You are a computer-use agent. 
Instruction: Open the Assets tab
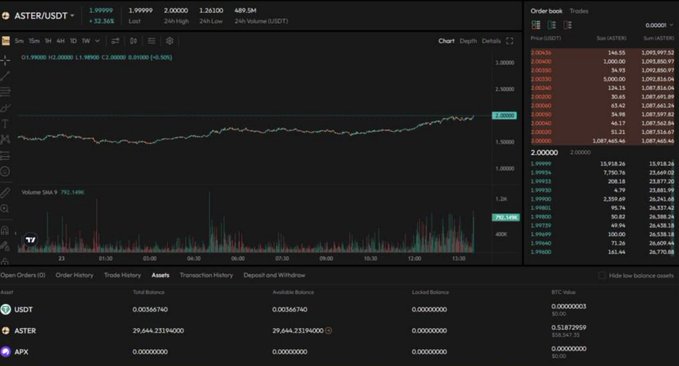tap(160, 275)
